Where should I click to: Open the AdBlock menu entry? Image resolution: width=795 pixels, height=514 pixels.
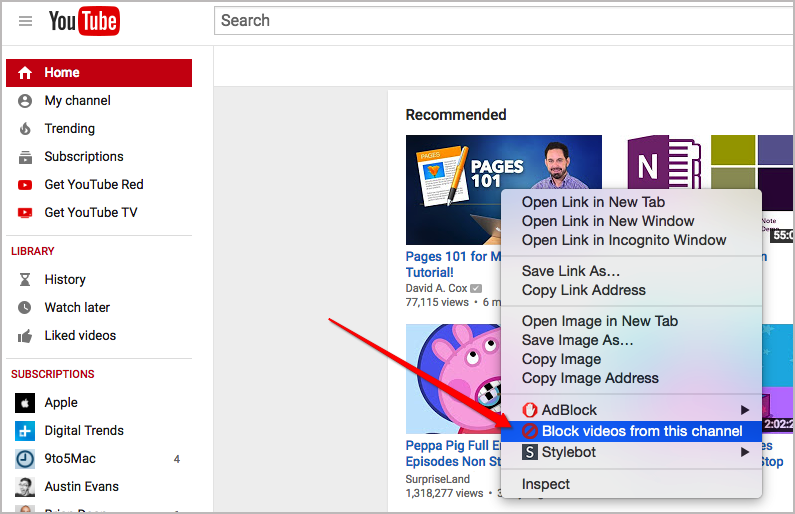(631, 410)
